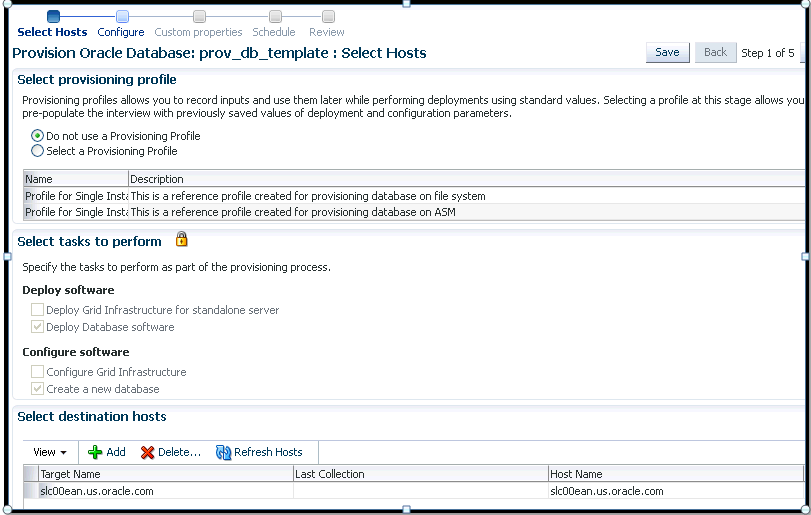Click the row selector of slc00ean host row

pos(31,491)
